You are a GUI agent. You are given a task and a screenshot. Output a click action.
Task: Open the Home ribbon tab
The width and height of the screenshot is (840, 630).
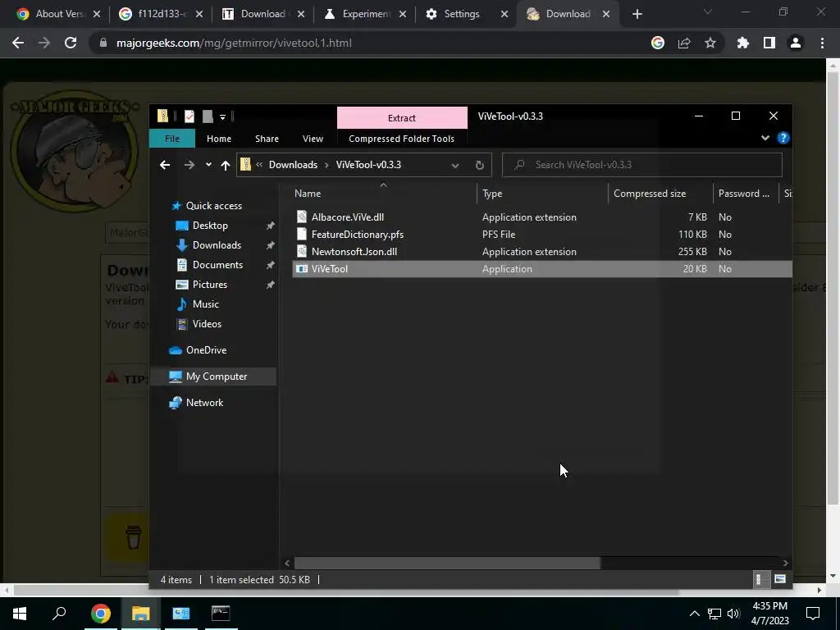[218, 138]
